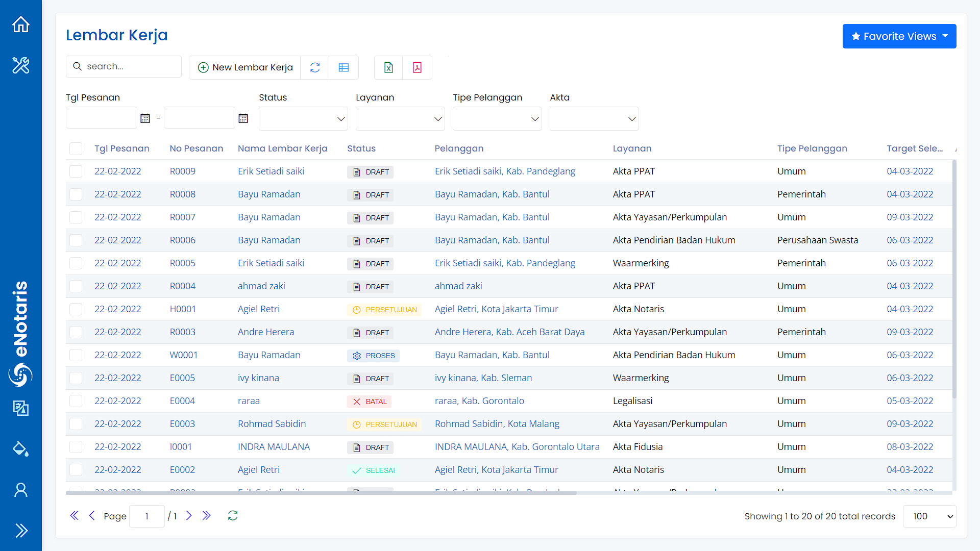
Task: Refresh list using toolbar reload icon
Action: [x=315, y=67]
